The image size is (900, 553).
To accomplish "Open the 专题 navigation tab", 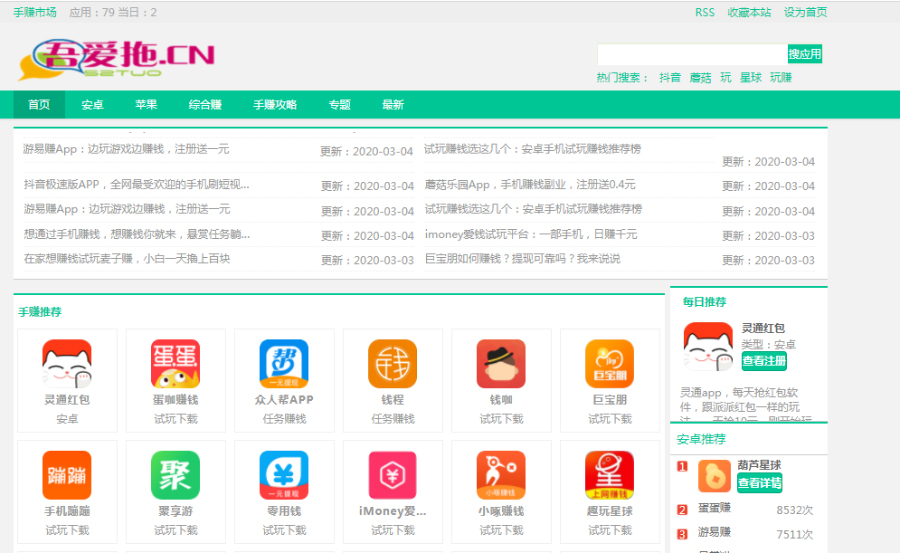I will 339,105.
